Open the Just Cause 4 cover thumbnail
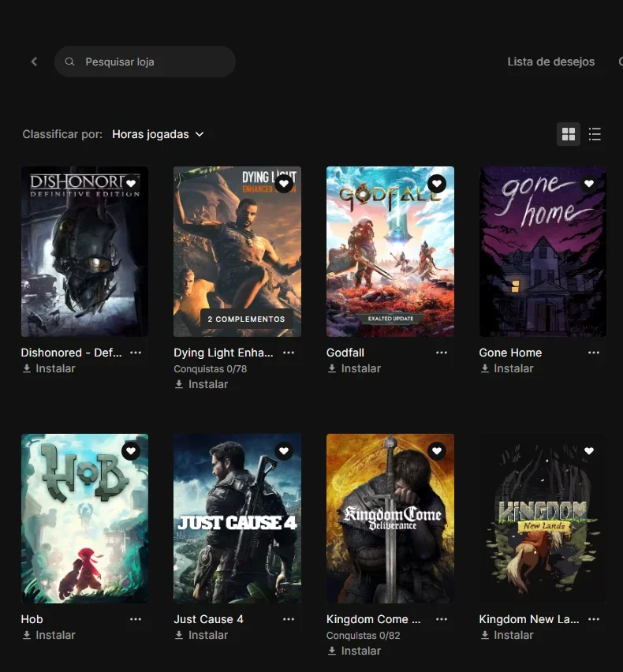 click(237, 518)
